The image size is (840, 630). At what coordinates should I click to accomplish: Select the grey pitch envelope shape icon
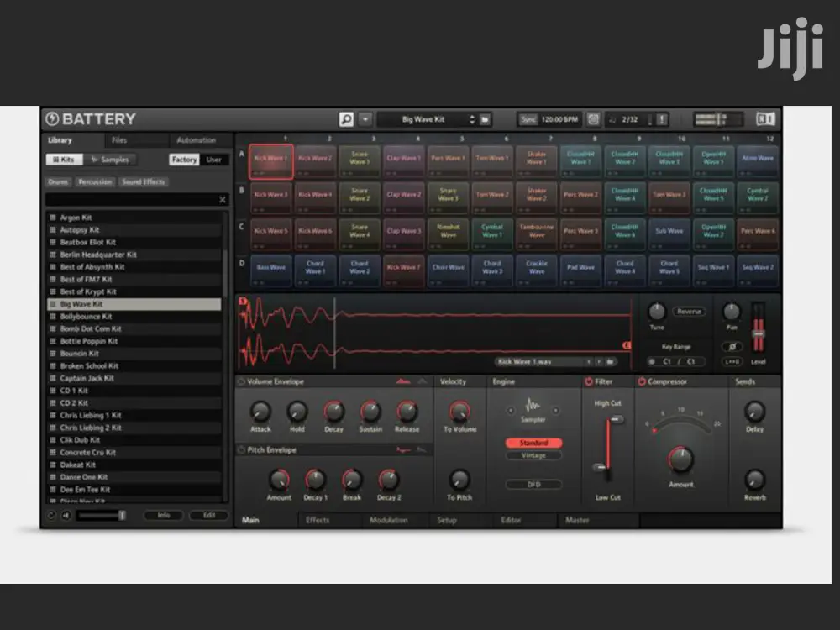[423, 449]
